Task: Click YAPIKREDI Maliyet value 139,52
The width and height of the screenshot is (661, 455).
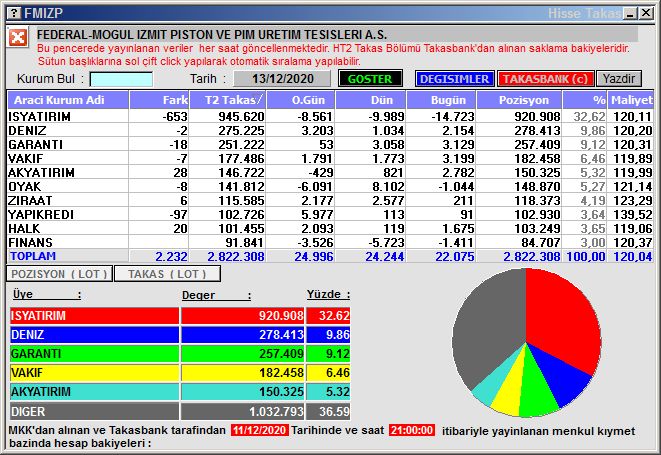Action: point(633,214)
